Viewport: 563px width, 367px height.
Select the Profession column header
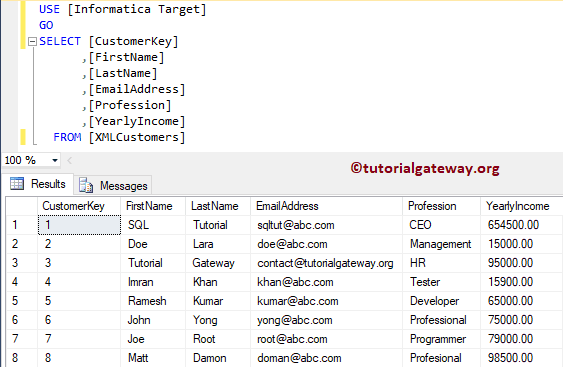[x=442, y=206]
